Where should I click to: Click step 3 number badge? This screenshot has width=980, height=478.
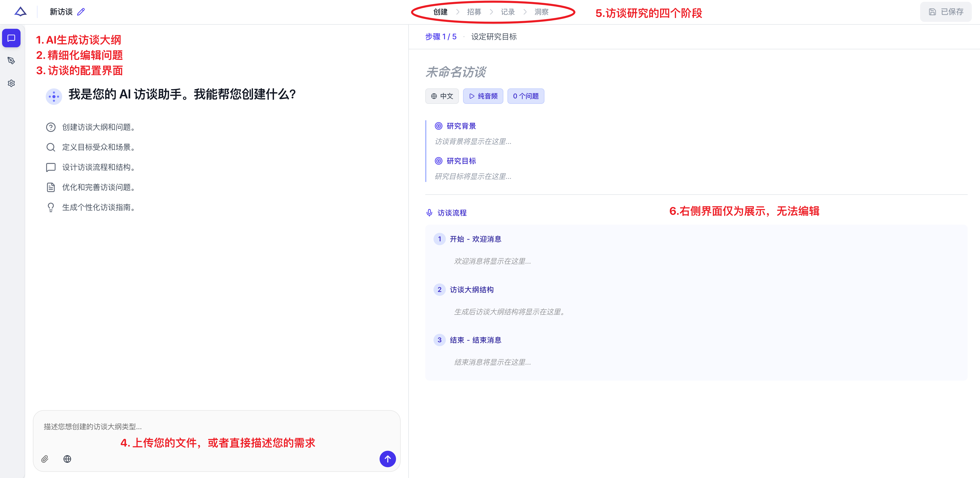[x=439, y=340]
